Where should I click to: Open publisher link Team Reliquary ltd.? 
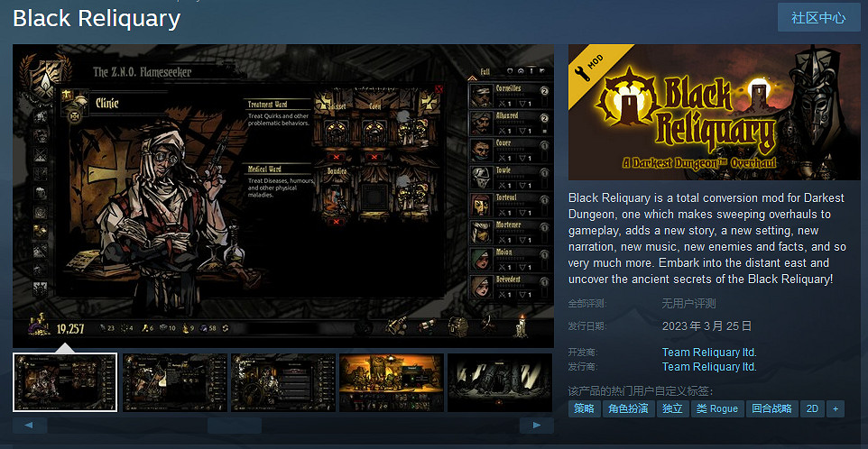tap(709, 367)
